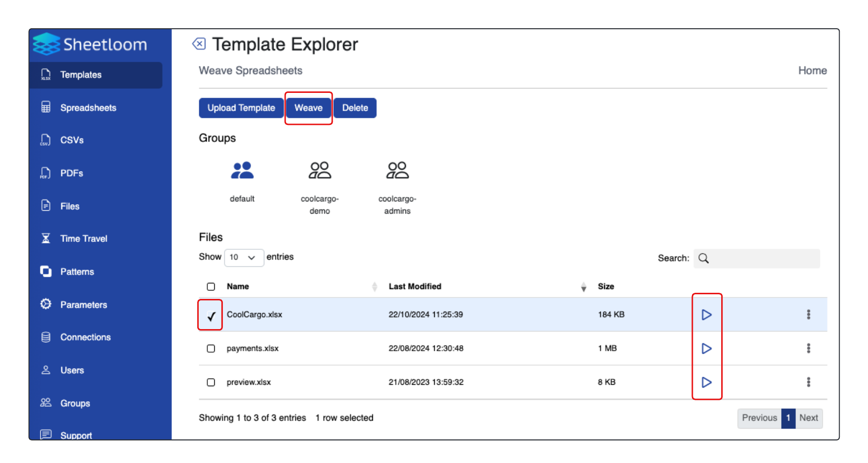
Task: Focus the Search input field
Action: pyautogui.click(x=757, y=258)
